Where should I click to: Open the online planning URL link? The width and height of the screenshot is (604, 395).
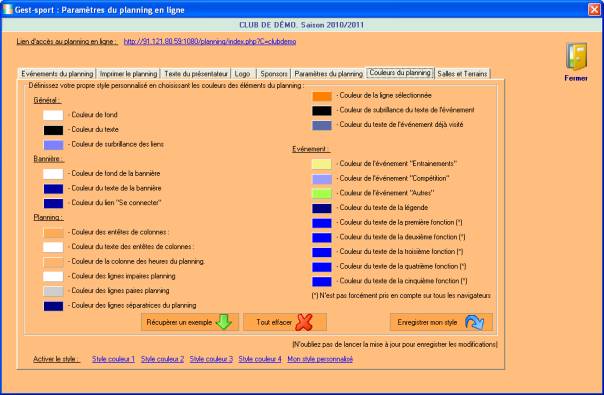(210, 42)
